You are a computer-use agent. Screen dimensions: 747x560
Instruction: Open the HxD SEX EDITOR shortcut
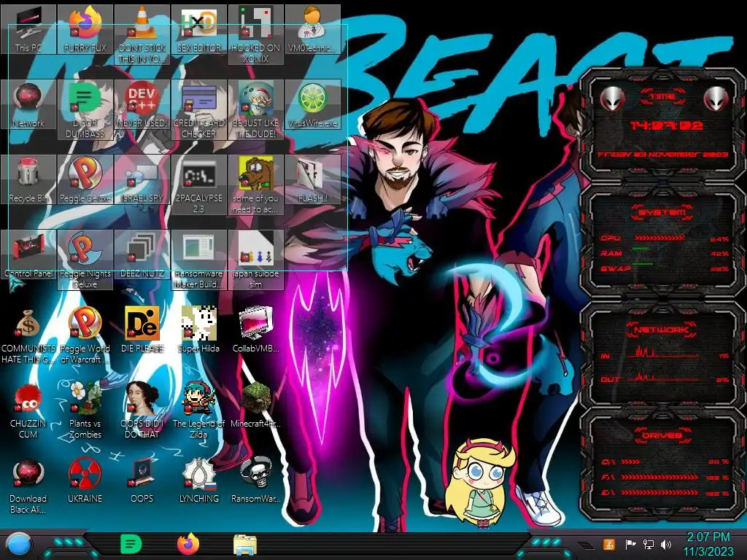click(199, 29)
